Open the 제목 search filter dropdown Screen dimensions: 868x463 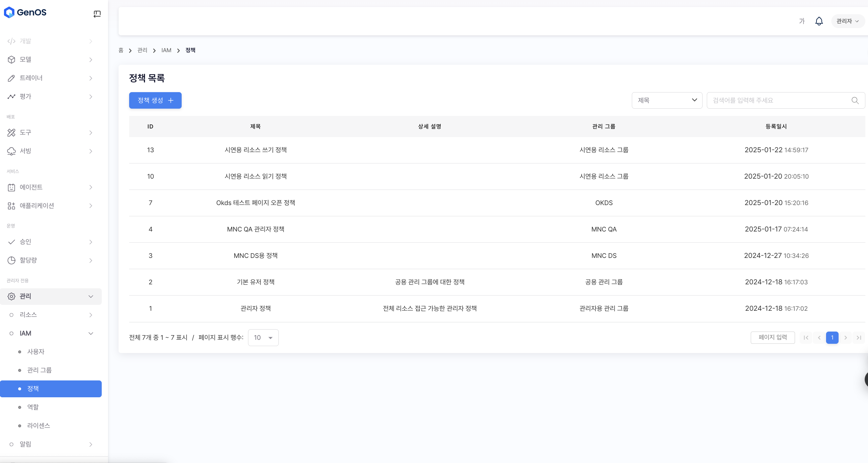[667, 100]
